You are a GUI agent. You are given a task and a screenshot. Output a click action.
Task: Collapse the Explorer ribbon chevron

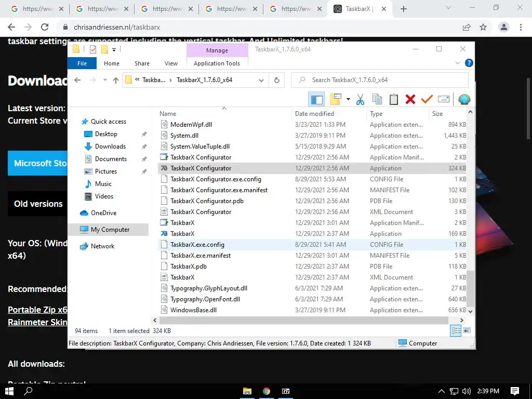coord(457,63)
